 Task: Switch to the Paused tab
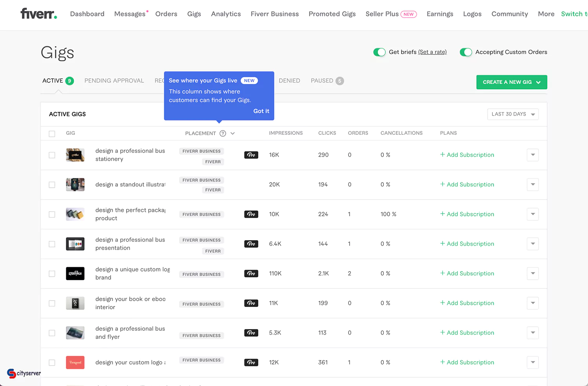click(x=322, y=81)
